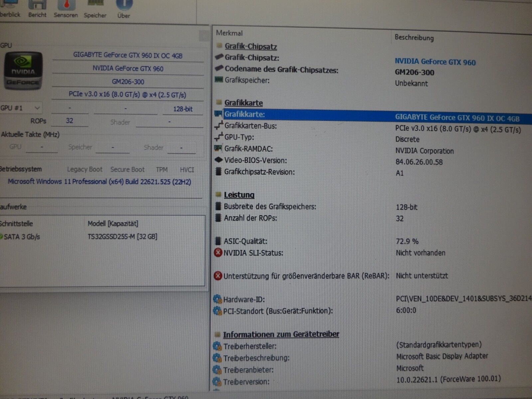Click the Treiberbeschreibung gear icon
This screenshot has height=399, width=532.
point(217,358)
